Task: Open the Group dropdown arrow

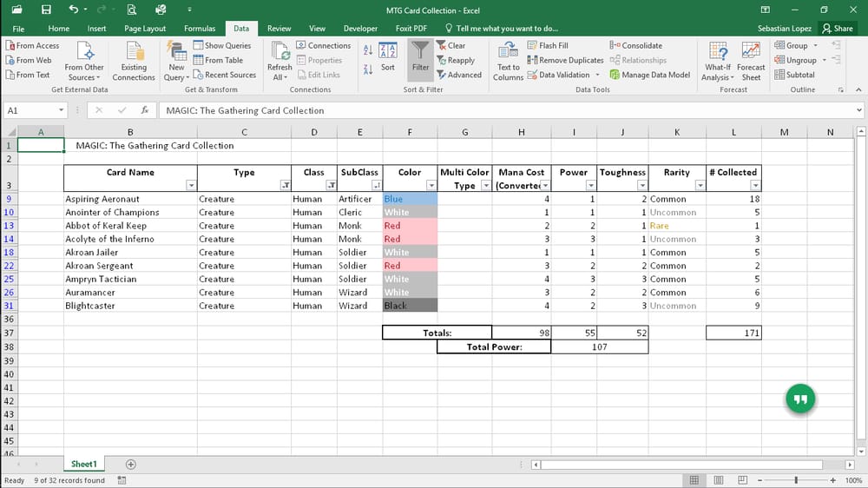Action: coord(815,45)
